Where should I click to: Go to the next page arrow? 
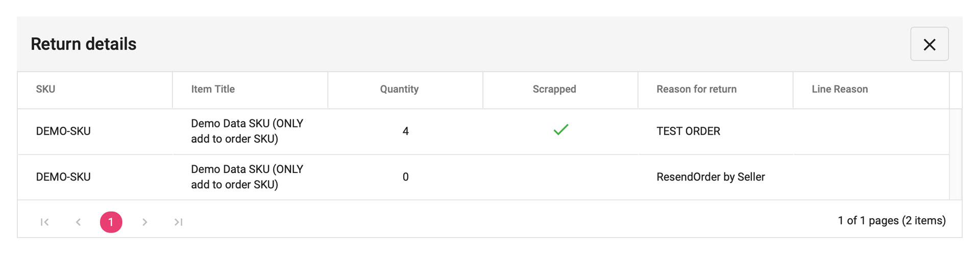point(144,222)
